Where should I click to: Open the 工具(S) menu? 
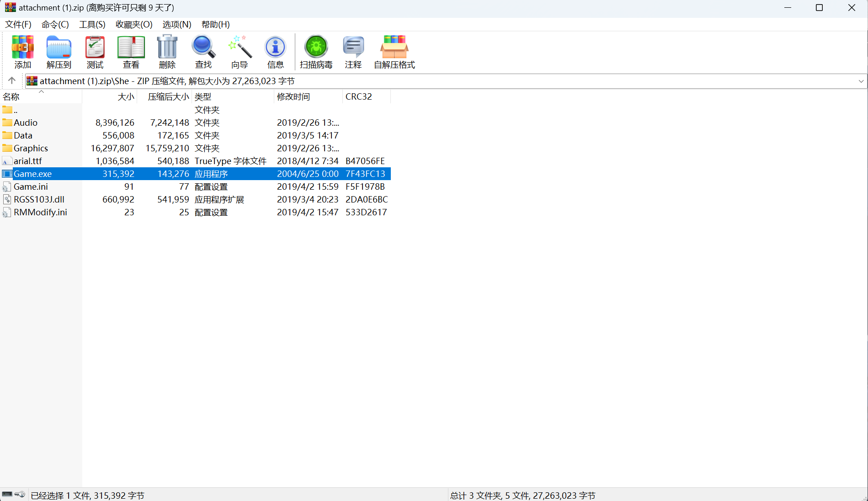(92, 25)
